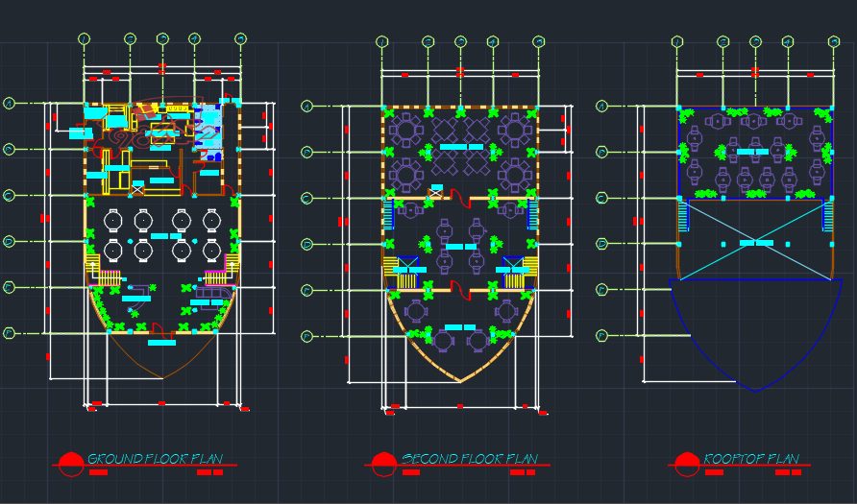Select cyan label at center of rooftop cross
Image resolution: width=857 pixels, height=504 pixels.
point(755,244)
